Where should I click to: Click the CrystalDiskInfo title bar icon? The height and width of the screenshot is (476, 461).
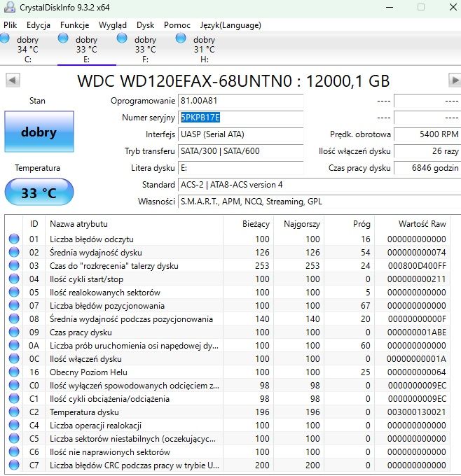tap(9, 7)
